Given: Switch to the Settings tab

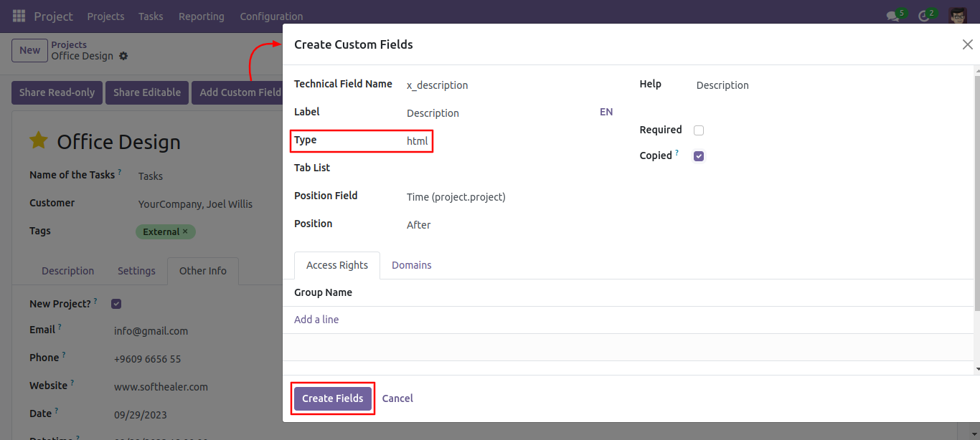Looking at the screenshot, I should [x=136, y=271].
